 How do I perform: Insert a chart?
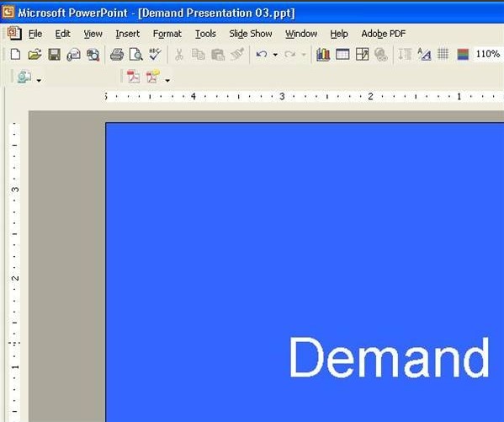[323, 55]
